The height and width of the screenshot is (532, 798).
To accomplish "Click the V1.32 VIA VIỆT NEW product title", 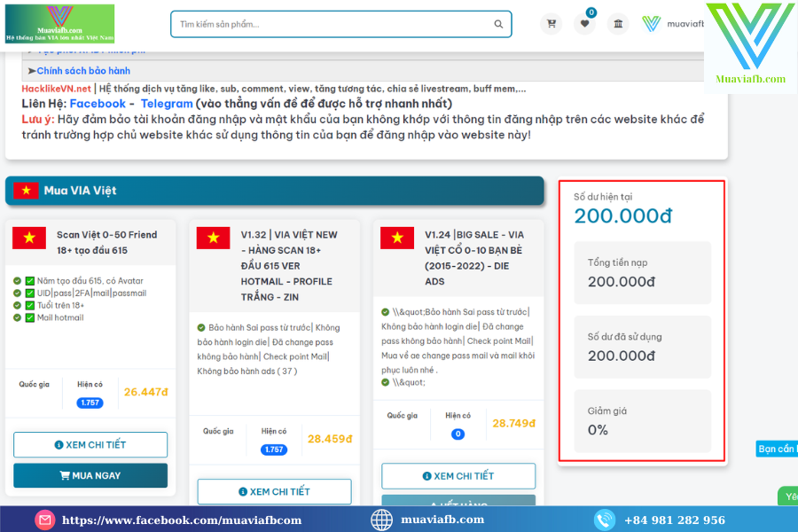I will click(289, 266).
